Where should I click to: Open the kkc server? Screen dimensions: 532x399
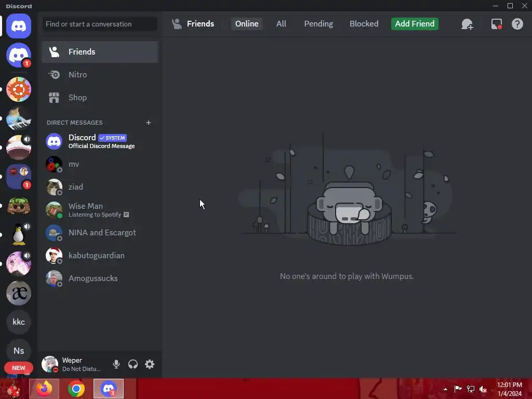tap(19, 322)
